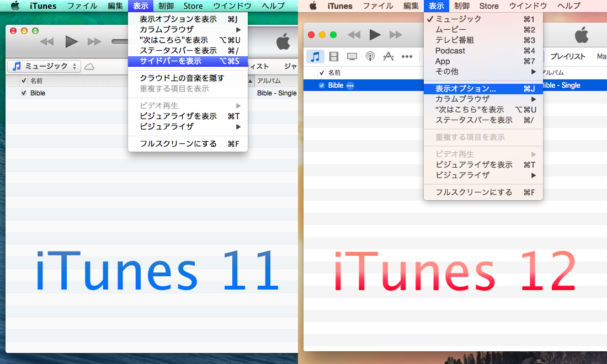The image size is (607, 364).
Task: Expand カラムブラウザ submenu in iTunes 12 menu
Action: pyautogui.click(x=483, y=99)
